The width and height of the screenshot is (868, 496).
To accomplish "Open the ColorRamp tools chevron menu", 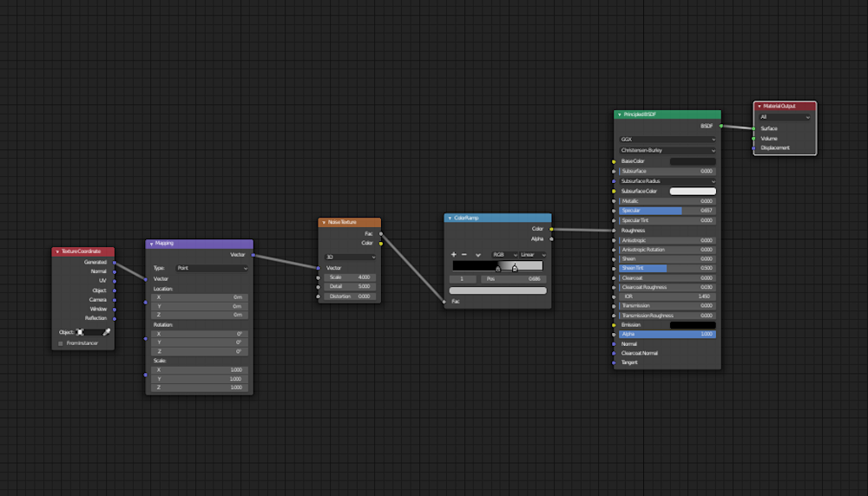I will 477,255.
